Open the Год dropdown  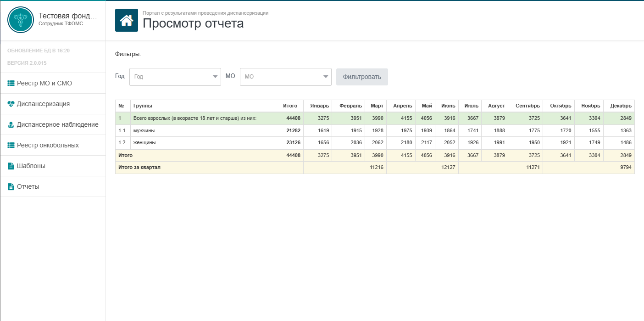click(175, 77)
